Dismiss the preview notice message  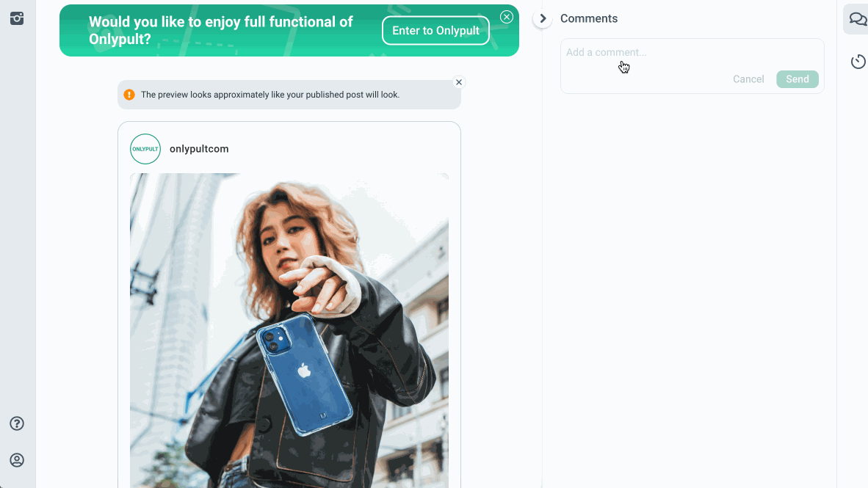click(459, 82)
